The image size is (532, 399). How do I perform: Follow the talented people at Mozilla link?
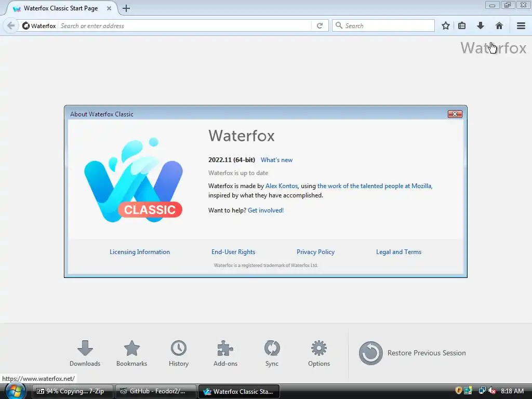375,186
